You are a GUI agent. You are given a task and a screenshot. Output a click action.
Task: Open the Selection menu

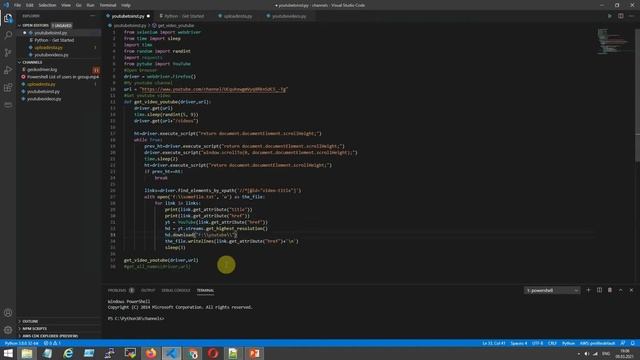(47, 5)
